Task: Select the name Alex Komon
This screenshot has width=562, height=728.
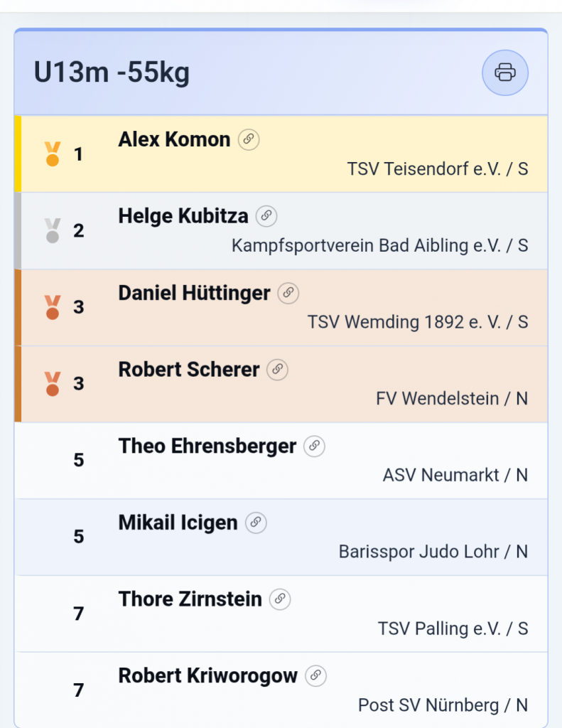Action: point(174,139)
